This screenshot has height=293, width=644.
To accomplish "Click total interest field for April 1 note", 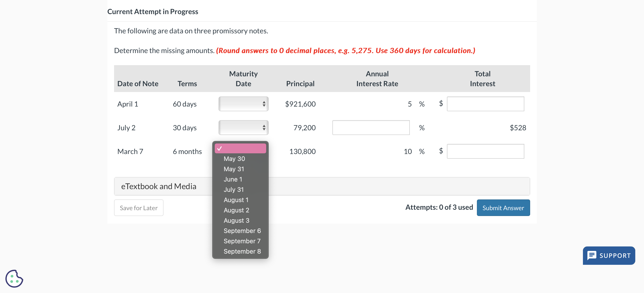I will [485, 104].
